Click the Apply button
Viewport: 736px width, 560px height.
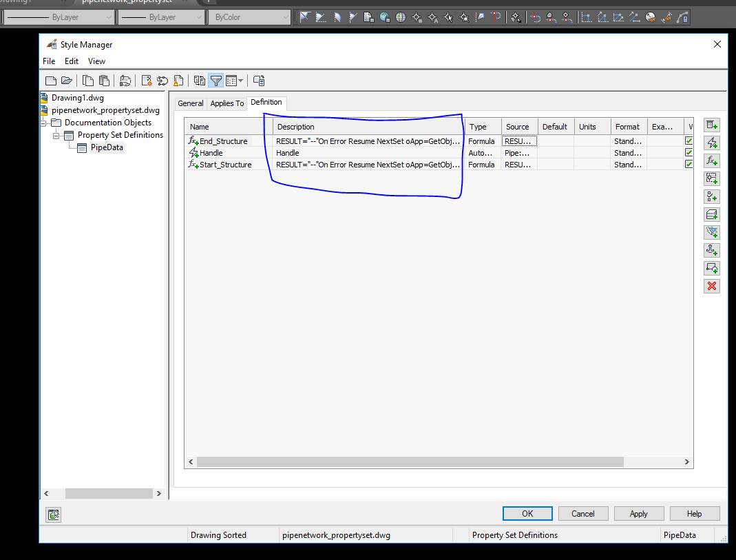point(638,513)
